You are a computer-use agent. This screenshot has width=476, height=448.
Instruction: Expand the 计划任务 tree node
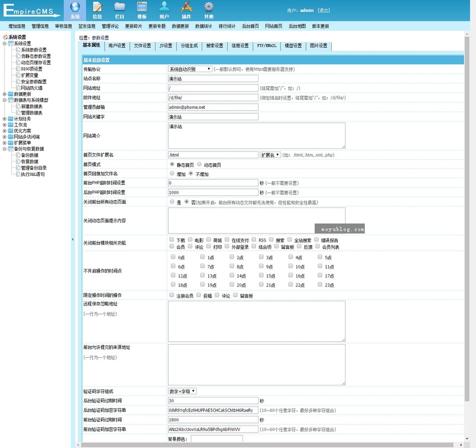5,119
